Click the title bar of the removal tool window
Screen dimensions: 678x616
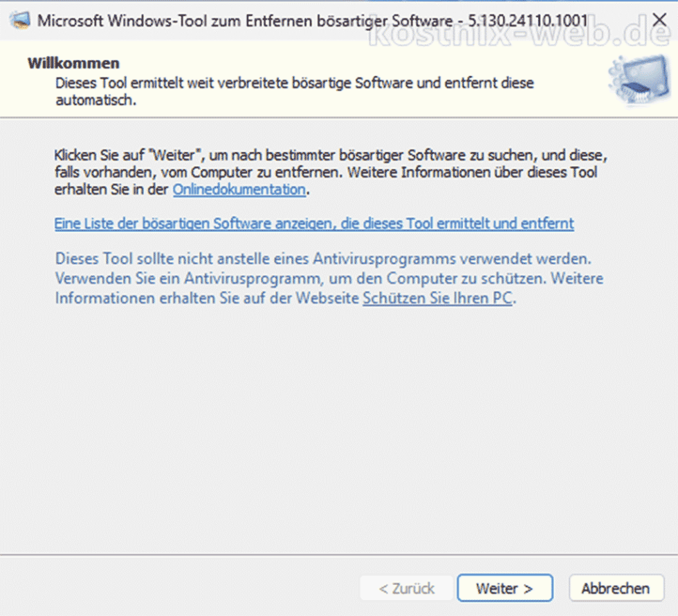click(311, 20)
